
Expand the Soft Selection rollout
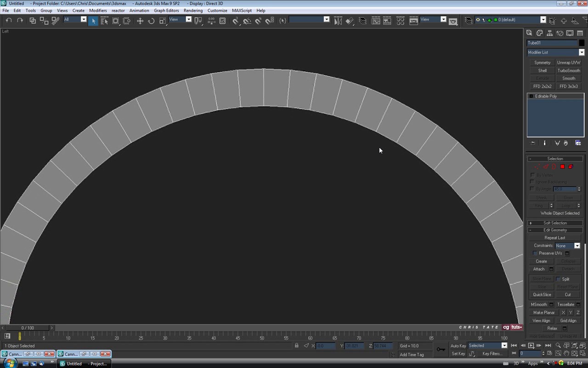click(555, 223)
